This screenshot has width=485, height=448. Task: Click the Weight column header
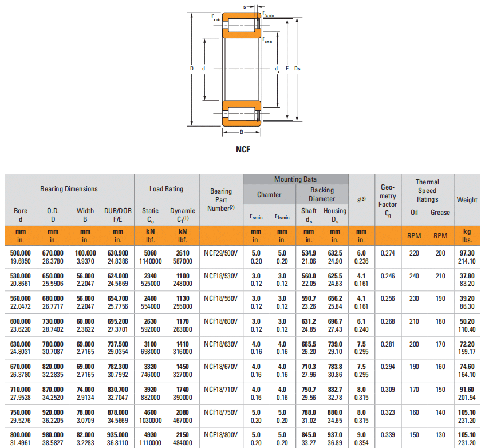coord(467,200)
